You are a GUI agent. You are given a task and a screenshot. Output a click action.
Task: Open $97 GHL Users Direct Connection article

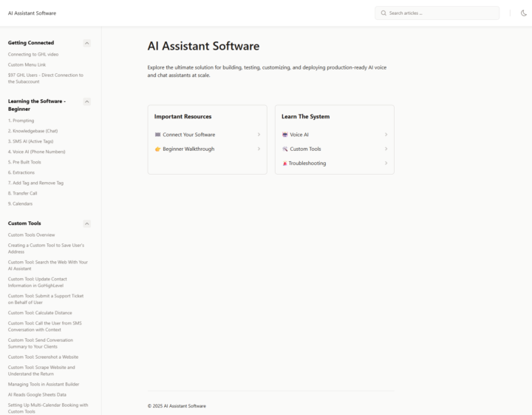(x=46, y=78)
